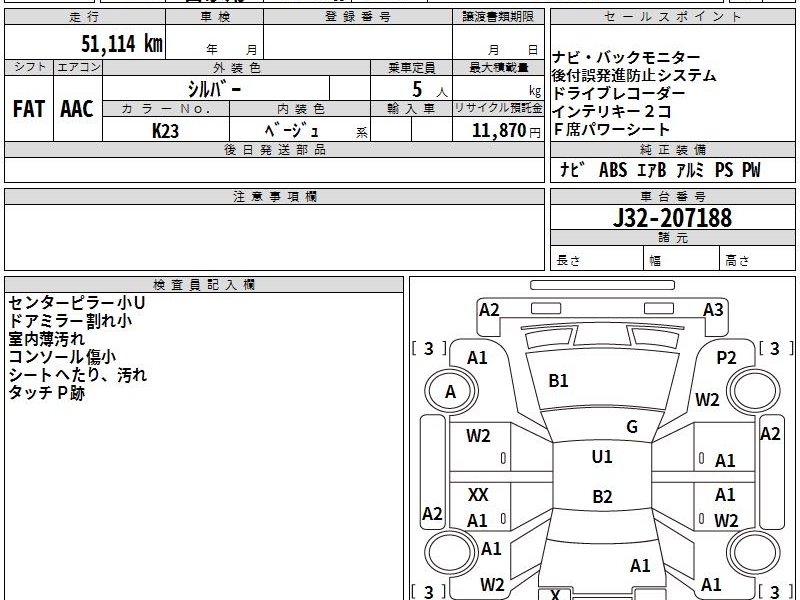Click the 車台番号 heading
The height and width of the screenshot is (600, 800).
point(673,196)
